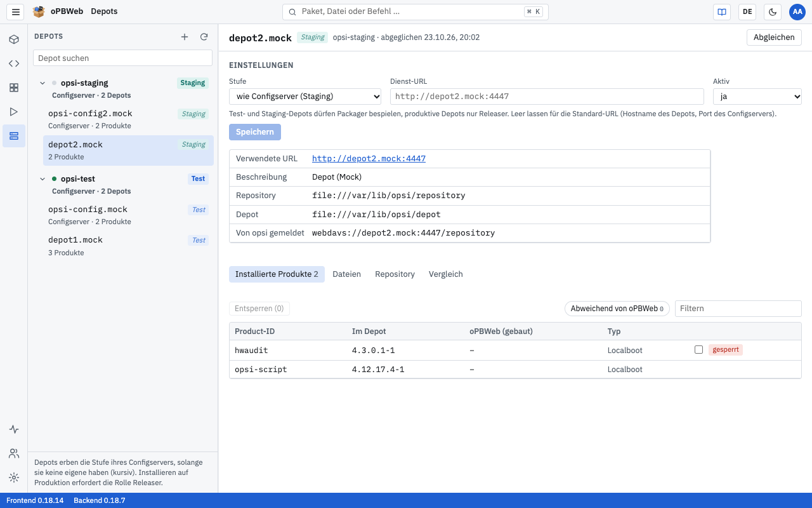The image size is (812, 508).
Task: Switch to the Vergleich tab
Action: point(446,274)
